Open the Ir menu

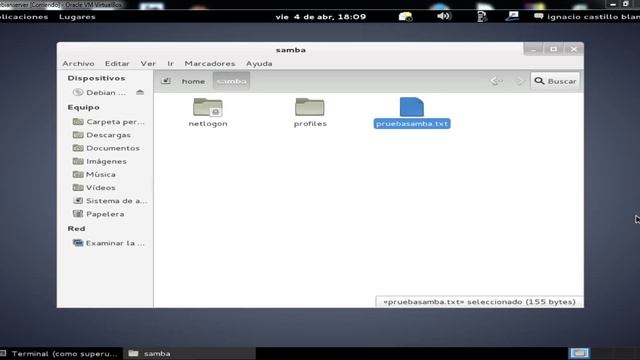tap(170, 64)
